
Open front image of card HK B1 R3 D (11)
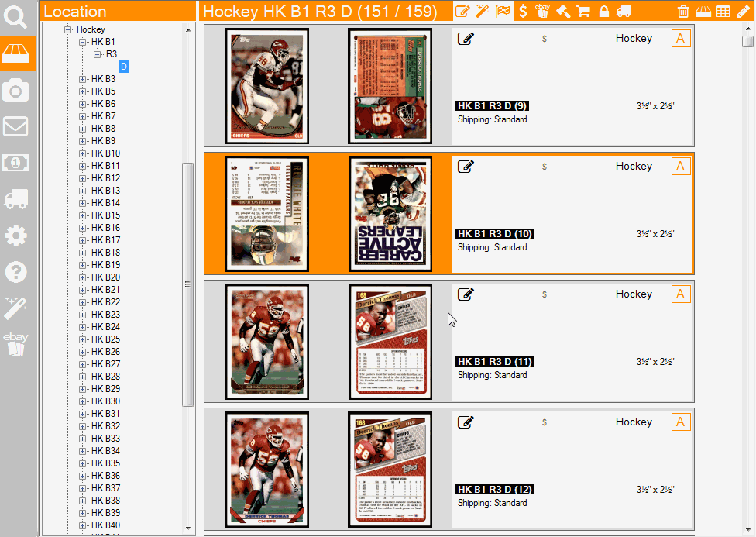click(266, 342)
